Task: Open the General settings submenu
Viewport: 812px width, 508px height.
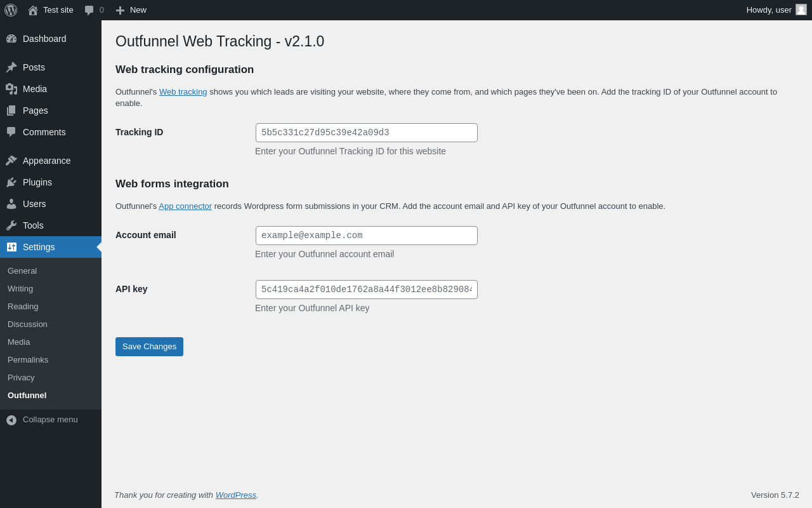Action: click(x=22, y=271)
